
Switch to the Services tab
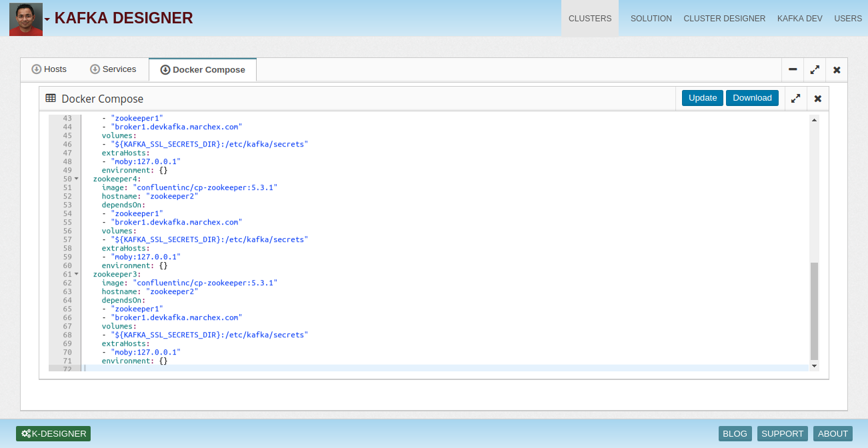click(x=113, y=69)
